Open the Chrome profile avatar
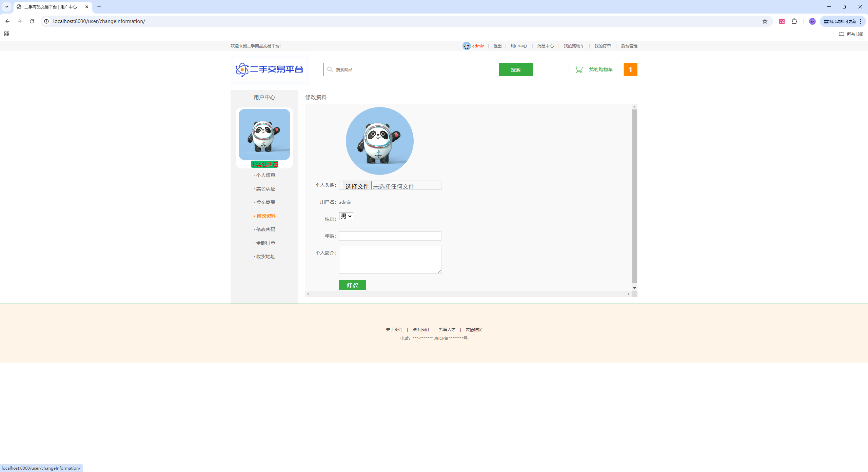The image size is (868, 472). point(812,21)
